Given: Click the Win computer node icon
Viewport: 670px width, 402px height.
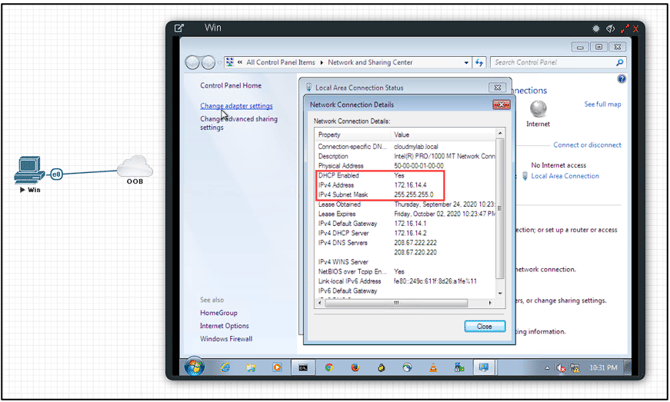Looking at the screenshot, I should [29, 170].
